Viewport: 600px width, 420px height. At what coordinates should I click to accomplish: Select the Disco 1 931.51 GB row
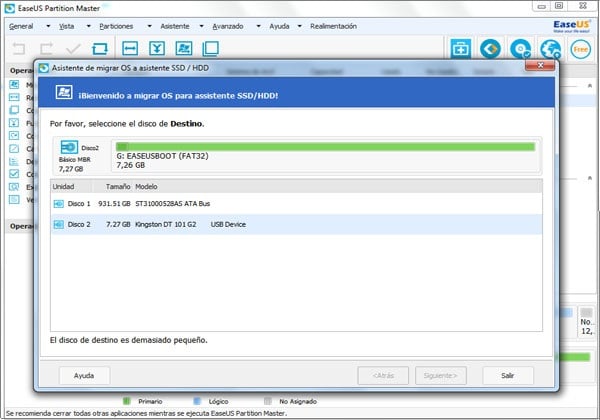296,204
